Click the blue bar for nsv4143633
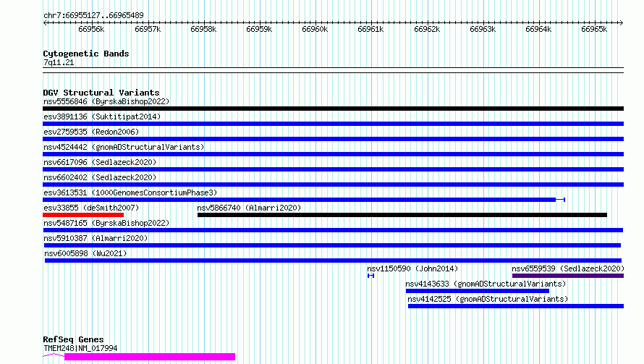This screenshot has width=644, height=364. click(x=478, y=291)
